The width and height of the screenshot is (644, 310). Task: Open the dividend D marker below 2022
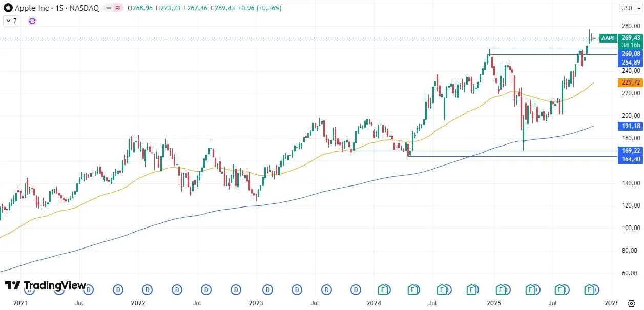point(147,290)
